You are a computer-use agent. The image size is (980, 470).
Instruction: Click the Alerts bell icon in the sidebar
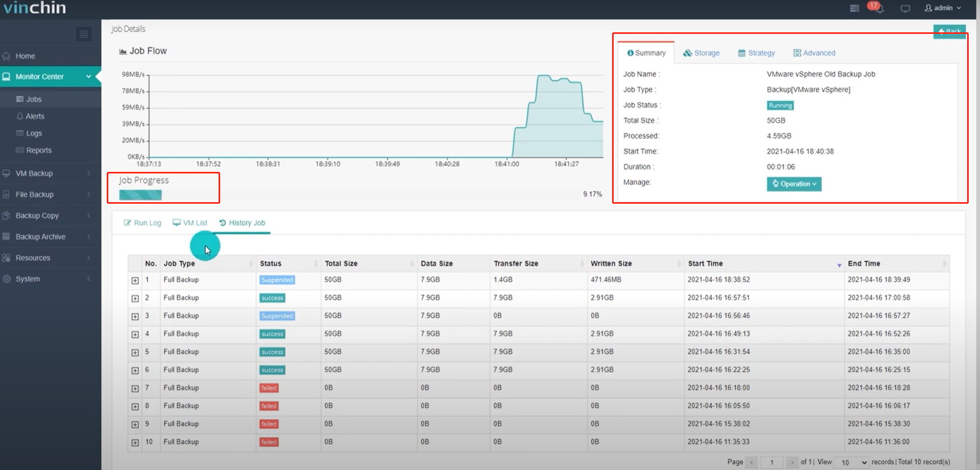(x=20, y=116)
